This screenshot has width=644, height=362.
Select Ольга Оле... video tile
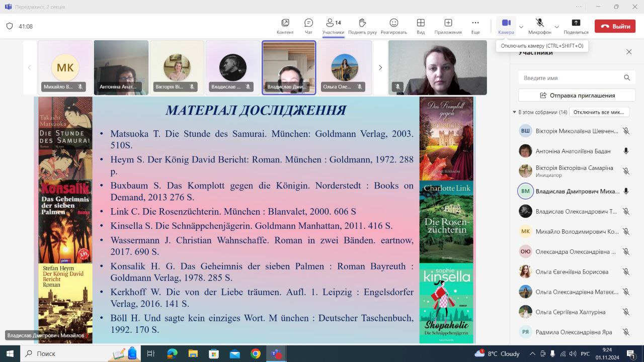pos(345,67)
